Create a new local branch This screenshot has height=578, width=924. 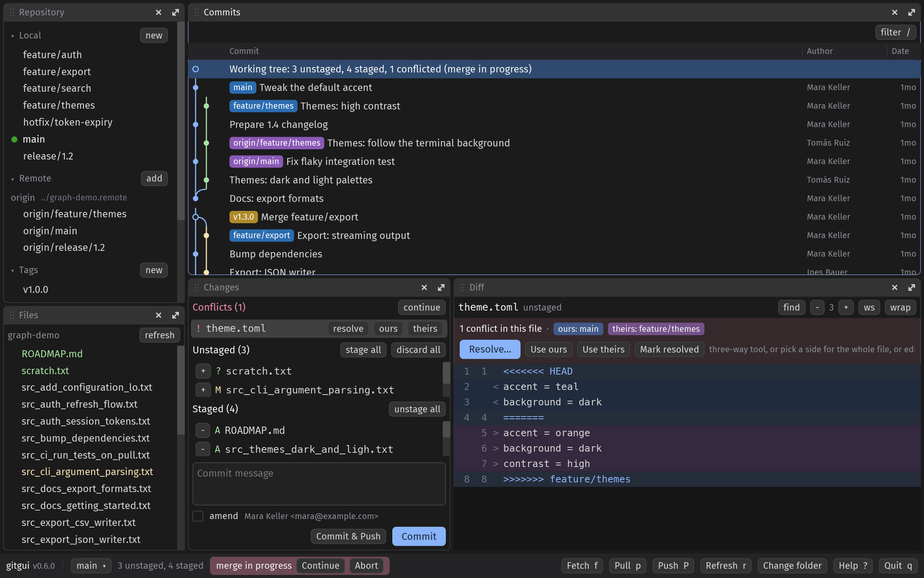coord(154,35)
